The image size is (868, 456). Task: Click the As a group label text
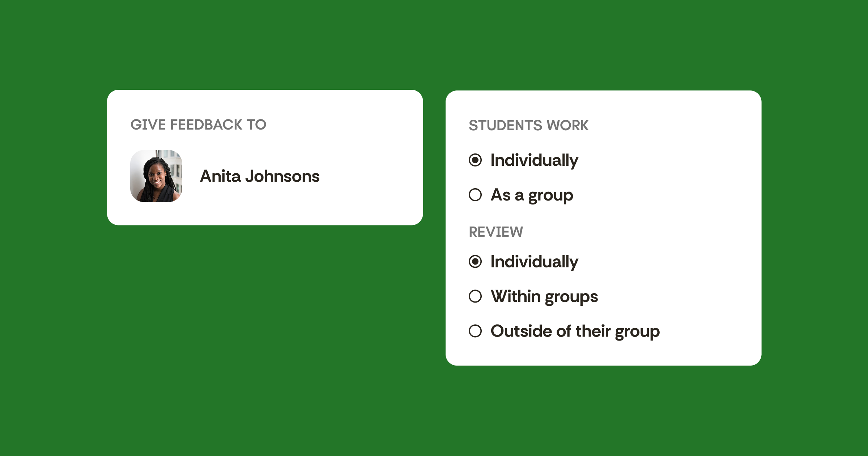532,196
